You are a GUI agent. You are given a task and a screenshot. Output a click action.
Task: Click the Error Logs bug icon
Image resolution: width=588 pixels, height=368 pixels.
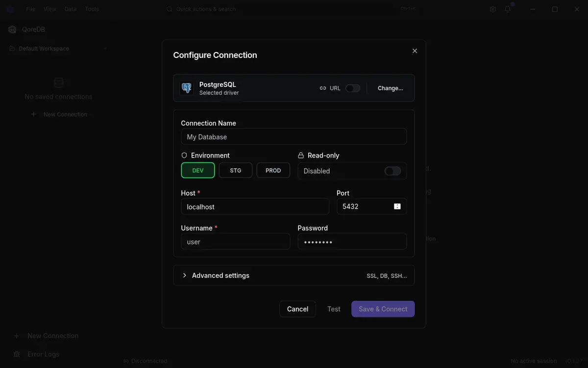[x=17, y=354]
